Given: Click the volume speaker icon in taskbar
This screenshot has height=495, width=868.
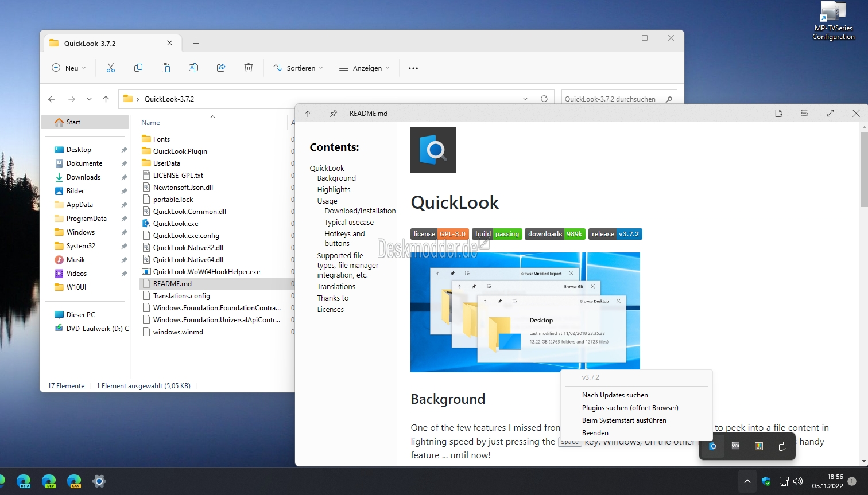Looking at the screenshot, I should [798, 481].
